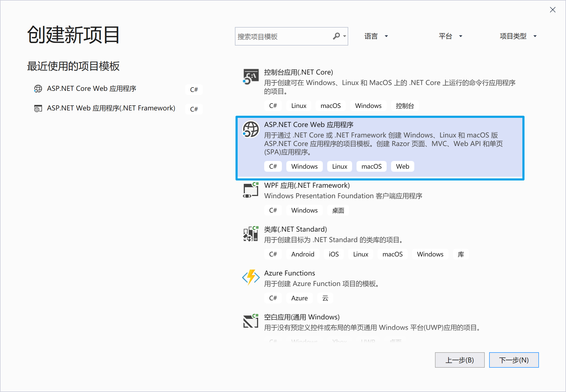Open the 平台 dropdown
Screen dimensions: 566x392
point(450,36)
